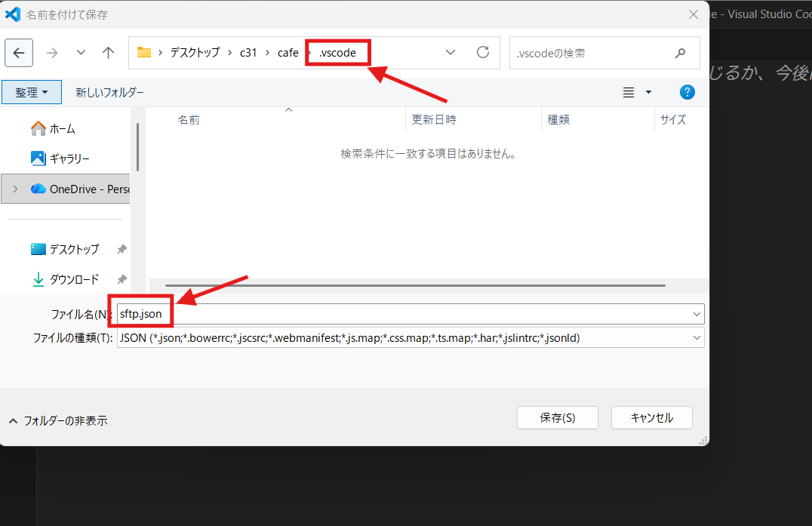The width and height of the screenshot is (812, 526).
Task: Click 新しいフォルダー to create folder
Action: [x=109, y=92]
